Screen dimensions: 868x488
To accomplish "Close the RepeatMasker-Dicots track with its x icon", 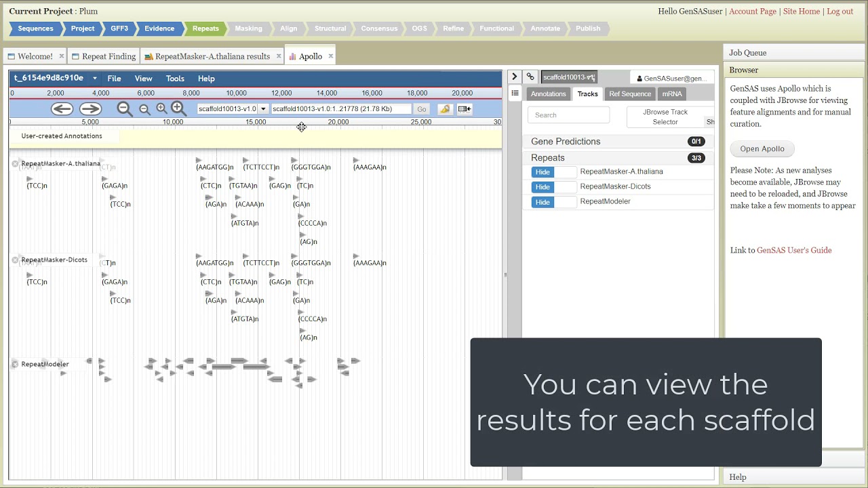I will coord(15,260).
